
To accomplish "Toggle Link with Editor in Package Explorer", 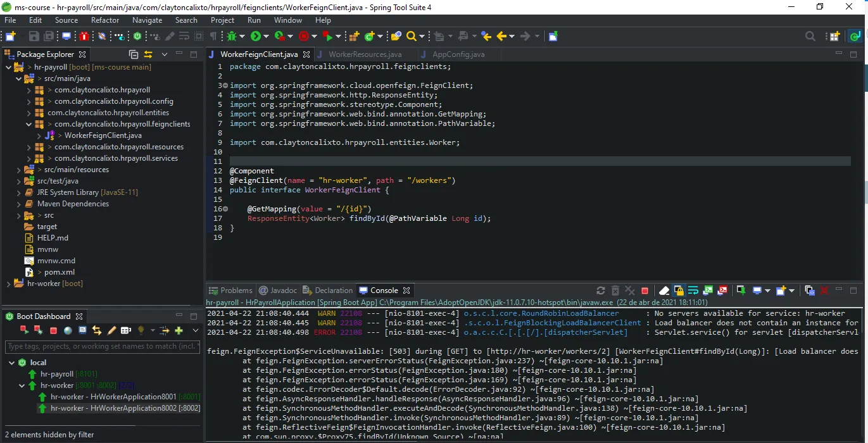I will click(x=148, y=54).
